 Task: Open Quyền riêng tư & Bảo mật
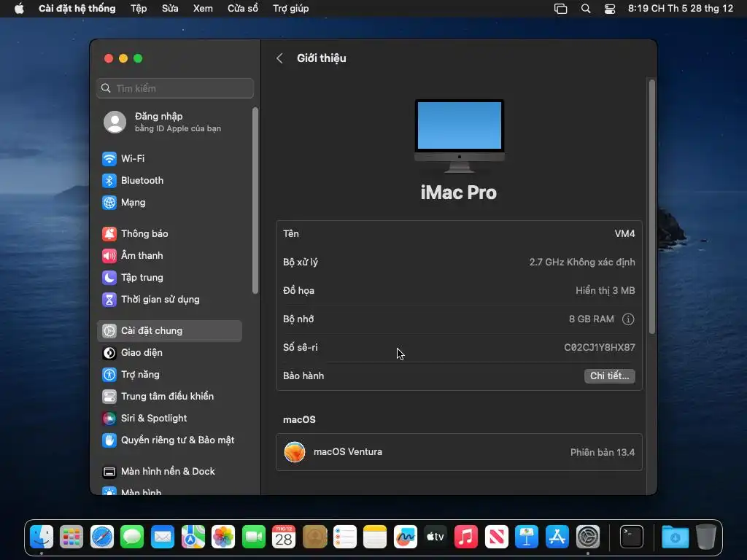click(x=169, y=440)
